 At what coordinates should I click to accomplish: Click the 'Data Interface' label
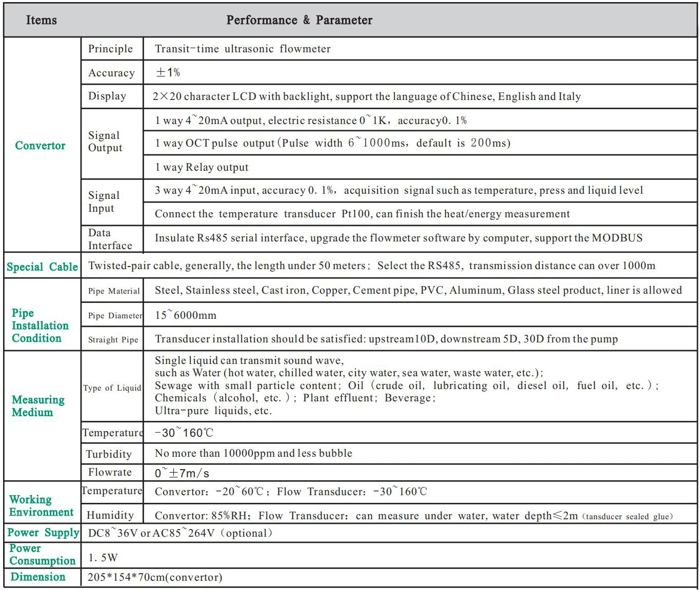pyautogui.click(x=110, y=239)
